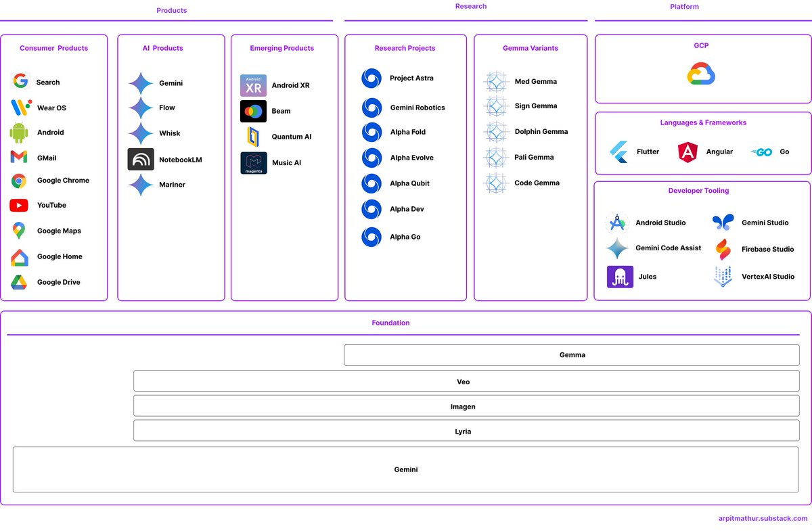Screen dimensions: 812x531
Task: Click the red Angular shield icon
Action: pos(687,152)
